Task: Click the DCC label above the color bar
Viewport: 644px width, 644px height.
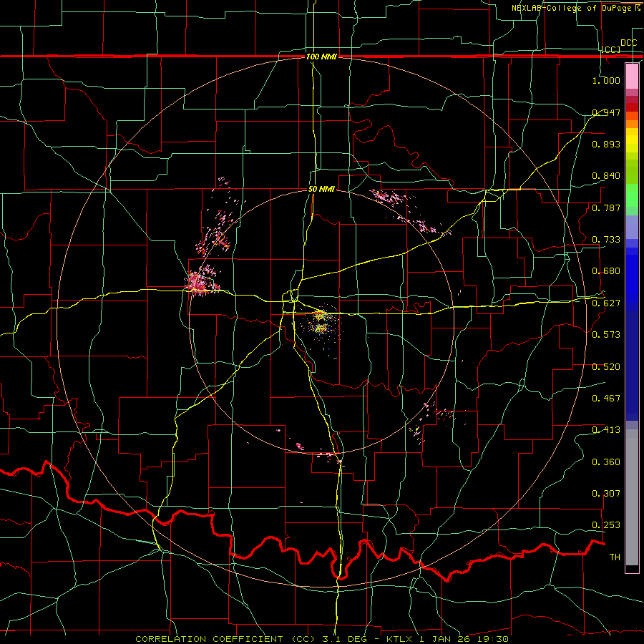Action: 628,43
